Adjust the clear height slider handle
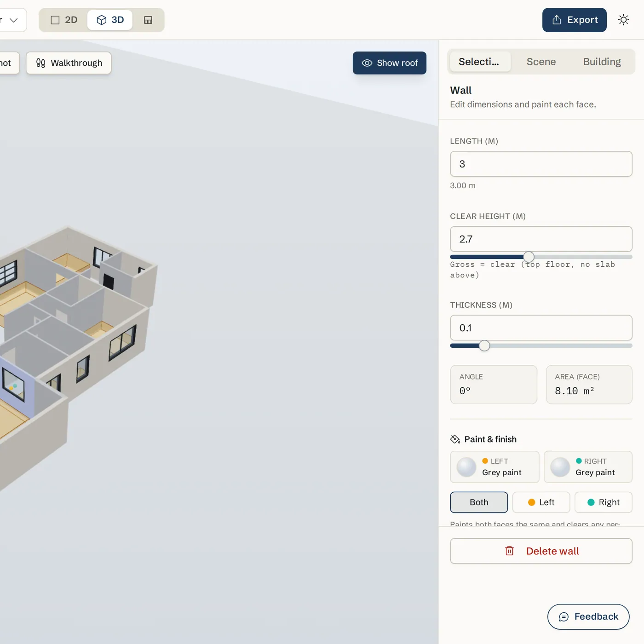Viewport: 644px width, 644px height. tap(529, 257)
